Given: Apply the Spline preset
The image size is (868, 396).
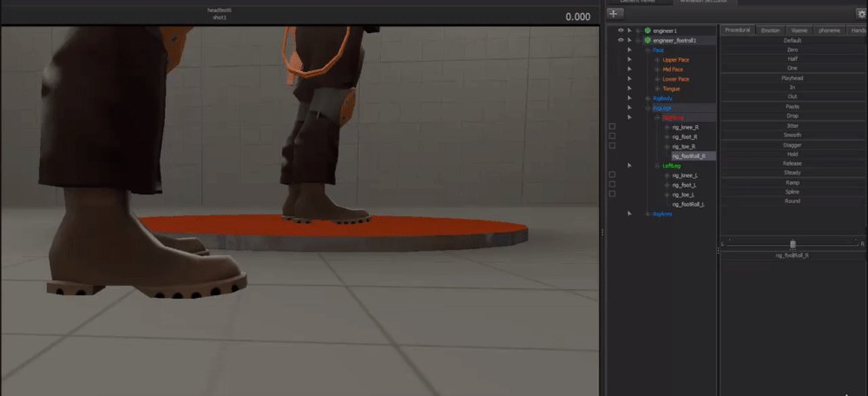Looking at the screenshot, I should coord(792,192).
